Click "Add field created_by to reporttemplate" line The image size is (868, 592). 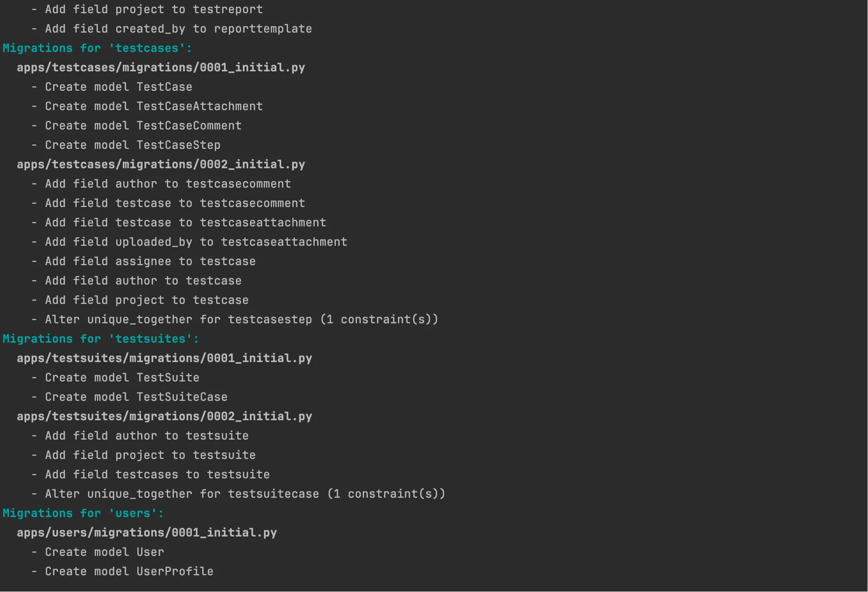click(x=178, y=29)
